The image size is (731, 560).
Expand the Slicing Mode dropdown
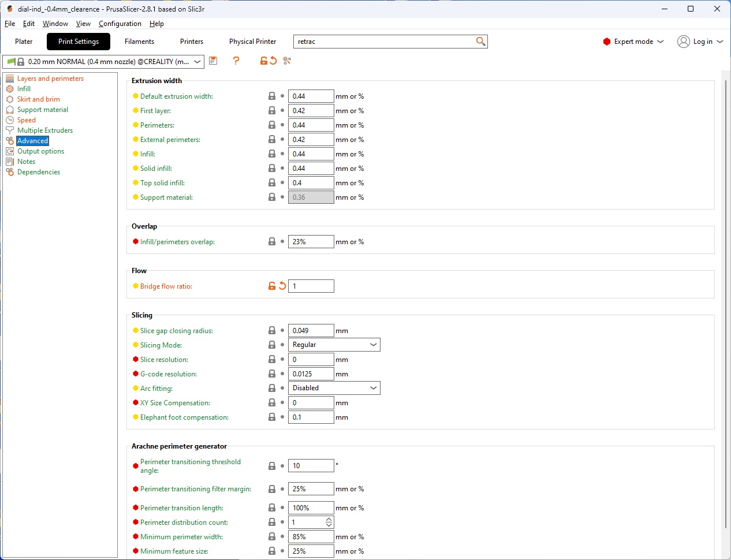tap(334, 345)
